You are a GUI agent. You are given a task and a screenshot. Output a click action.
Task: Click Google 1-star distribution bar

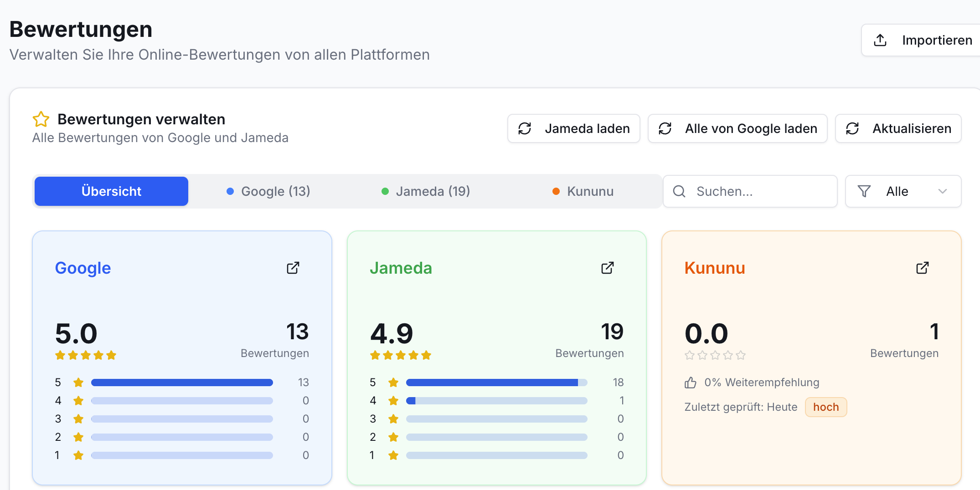pos(182,455)
